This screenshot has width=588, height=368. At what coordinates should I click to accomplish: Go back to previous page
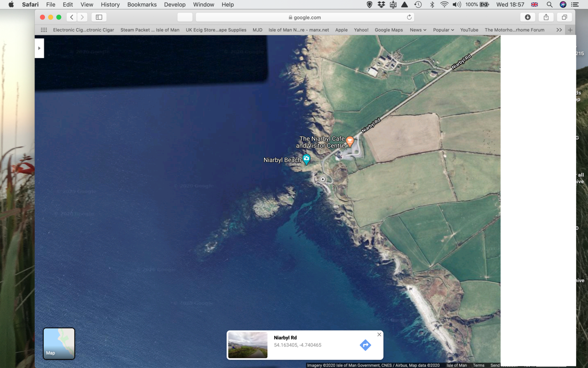coord(72,17)
